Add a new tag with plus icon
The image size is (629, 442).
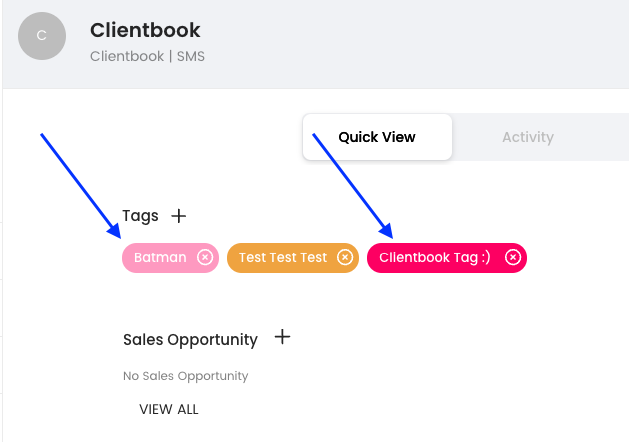179,216
